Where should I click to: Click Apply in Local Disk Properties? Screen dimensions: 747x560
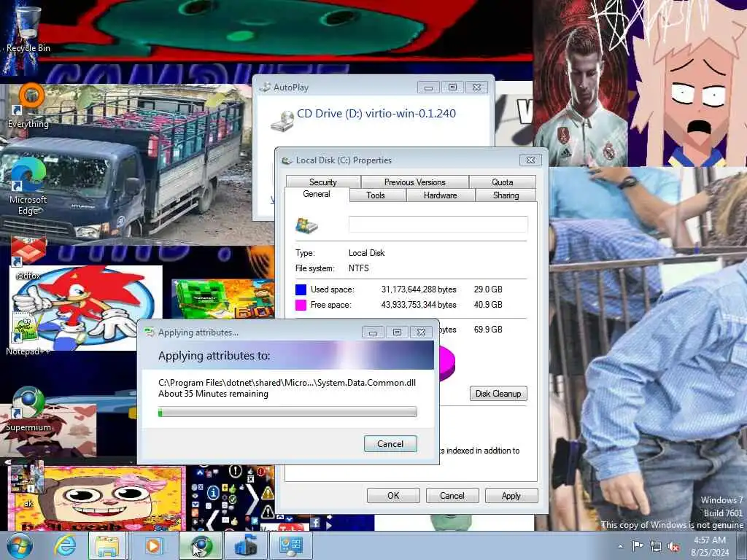(x=511, y=496)
